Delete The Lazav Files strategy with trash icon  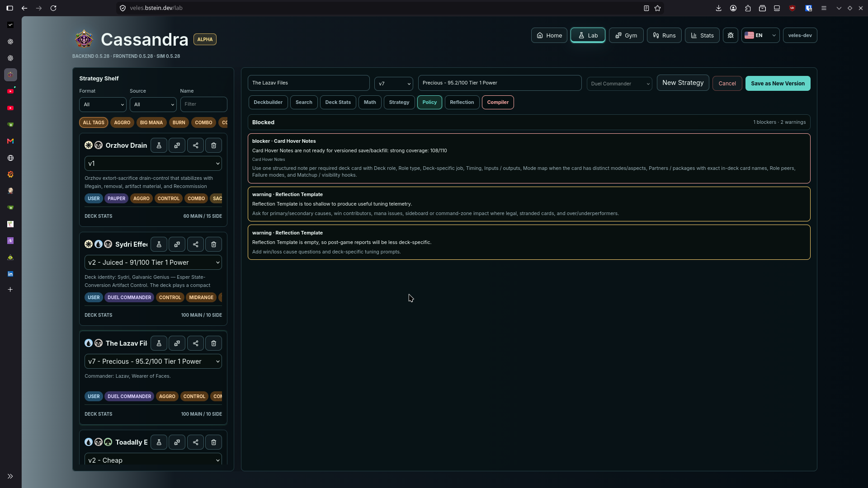[x=214, y=343]
